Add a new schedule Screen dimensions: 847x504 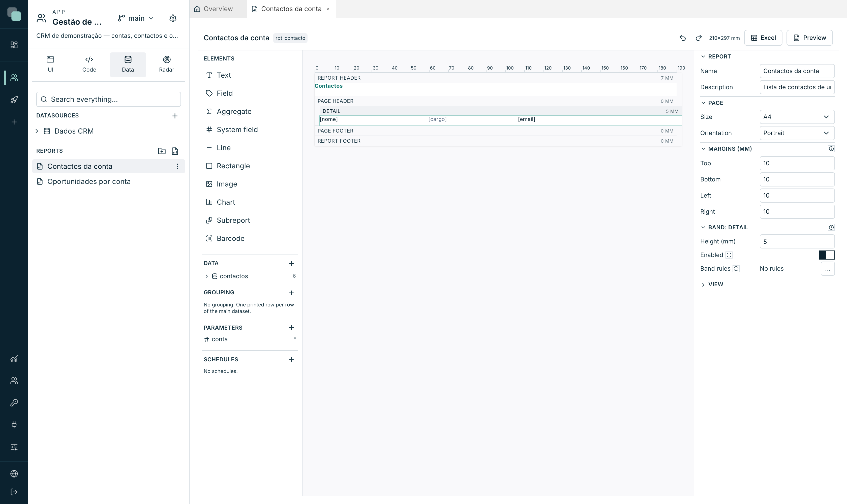[291, 359]
